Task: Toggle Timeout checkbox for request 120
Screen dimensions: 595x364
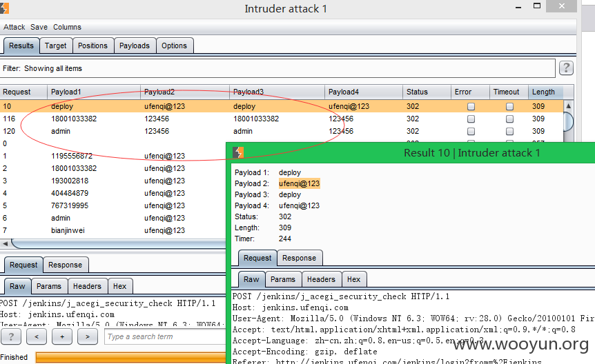Action: [x=509, y=131]
